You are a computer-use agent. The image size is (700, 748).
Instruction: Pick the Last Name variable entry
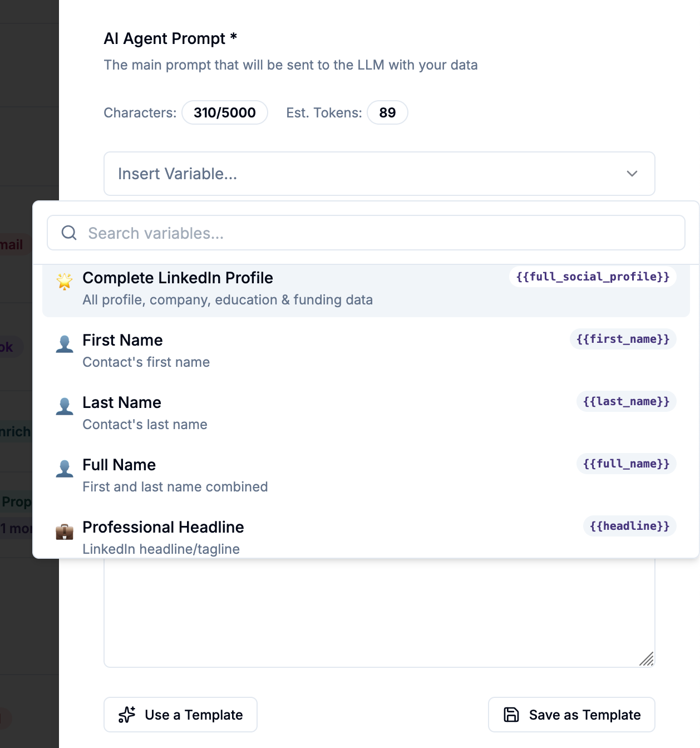click(366, 414)
